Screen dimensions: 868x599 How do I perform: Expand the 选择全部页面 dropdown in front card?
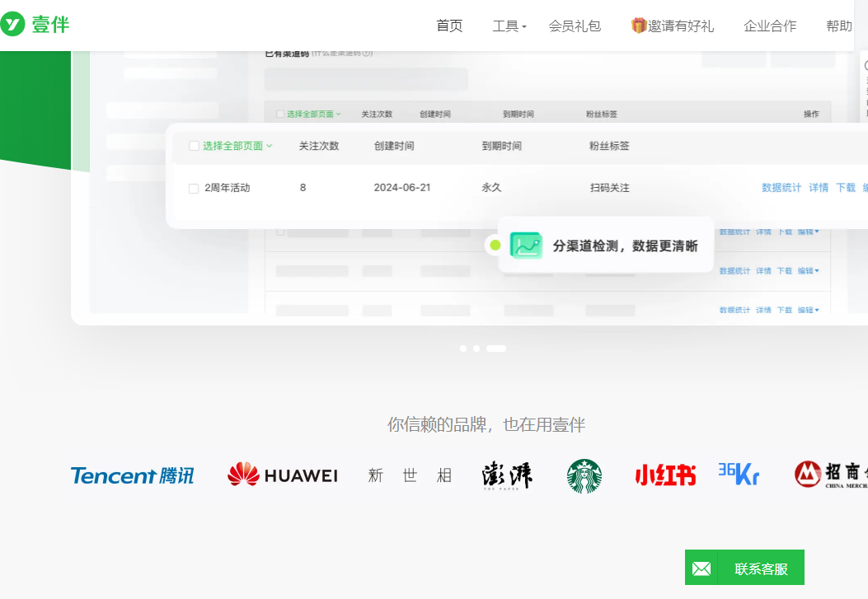(x=237, y=146)
